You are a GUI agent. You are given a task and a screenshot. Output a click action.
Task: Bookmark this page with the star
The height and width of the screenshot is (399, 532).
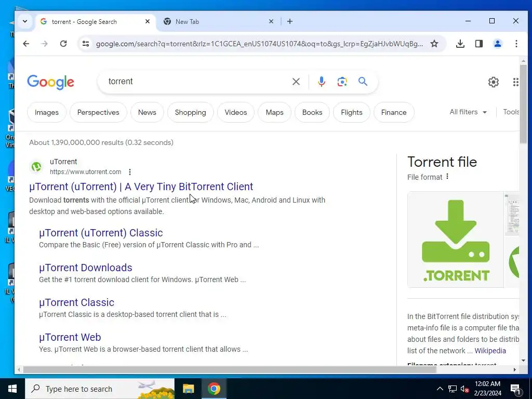434,44
